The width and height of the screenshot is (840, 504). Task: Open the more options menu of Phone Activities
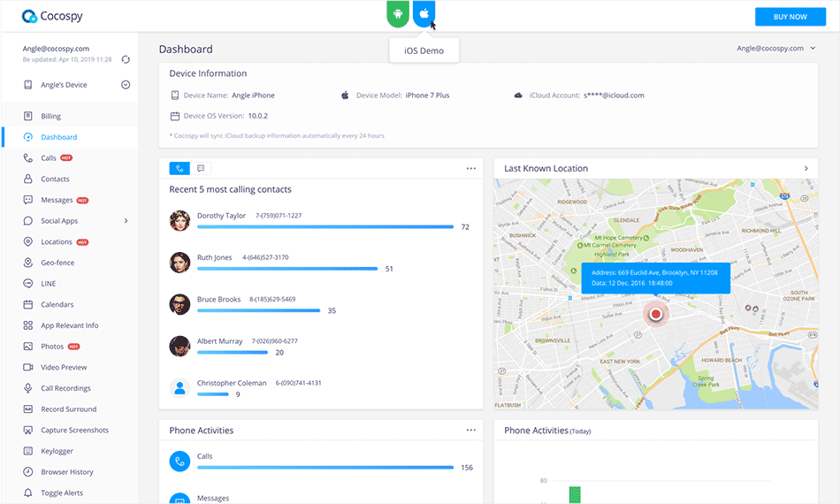(471, 430)
